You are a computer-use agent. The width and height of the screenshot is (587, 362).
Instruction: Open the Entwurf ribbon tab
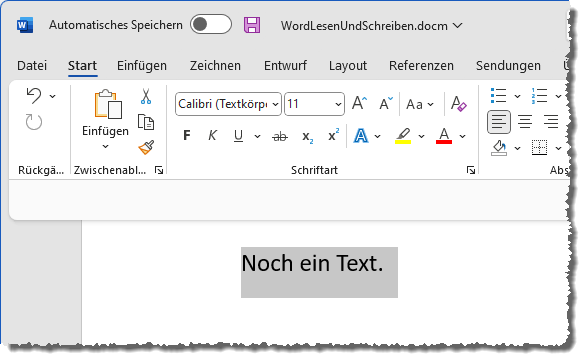(285, 66)
